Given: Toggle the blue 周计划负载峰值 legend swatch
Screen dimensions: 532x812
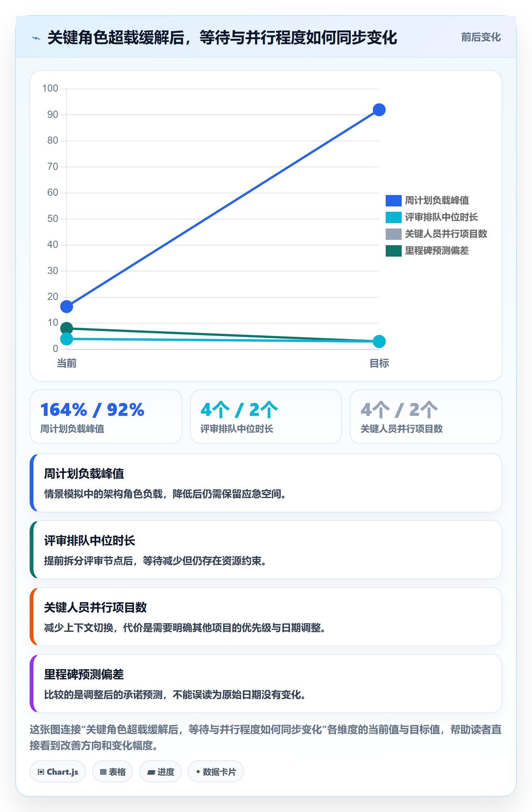Looking at the screenshot, I should 393,200.
